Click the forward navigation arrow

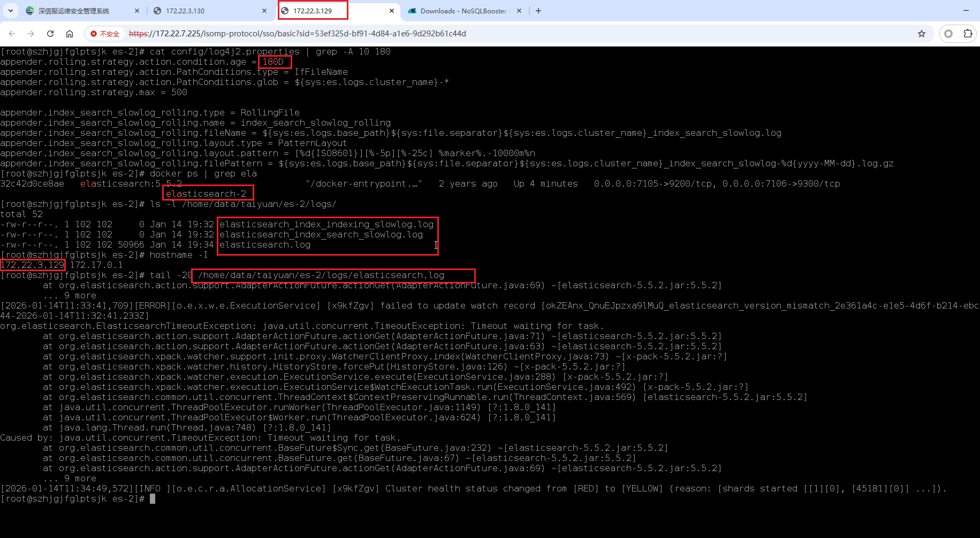31,34
